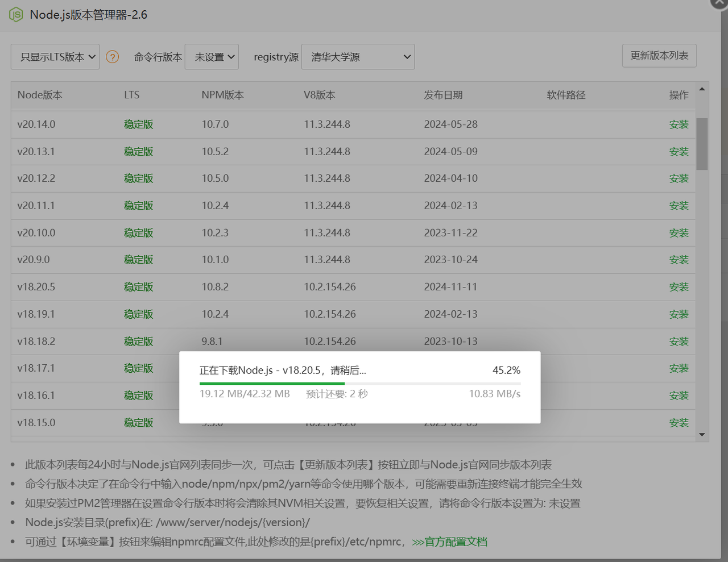The width and height of the screenshot is (728, 562).
Task: Install Node v18.16.1
Action: point(679,396)
